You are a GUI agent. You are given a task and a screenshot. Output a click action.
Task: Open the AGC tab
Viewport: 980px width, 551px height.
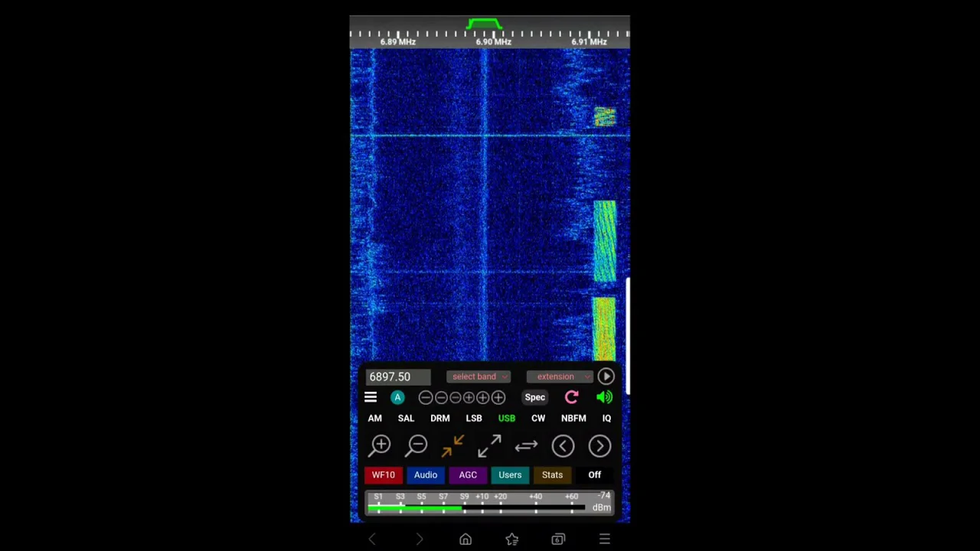(468, 475)
